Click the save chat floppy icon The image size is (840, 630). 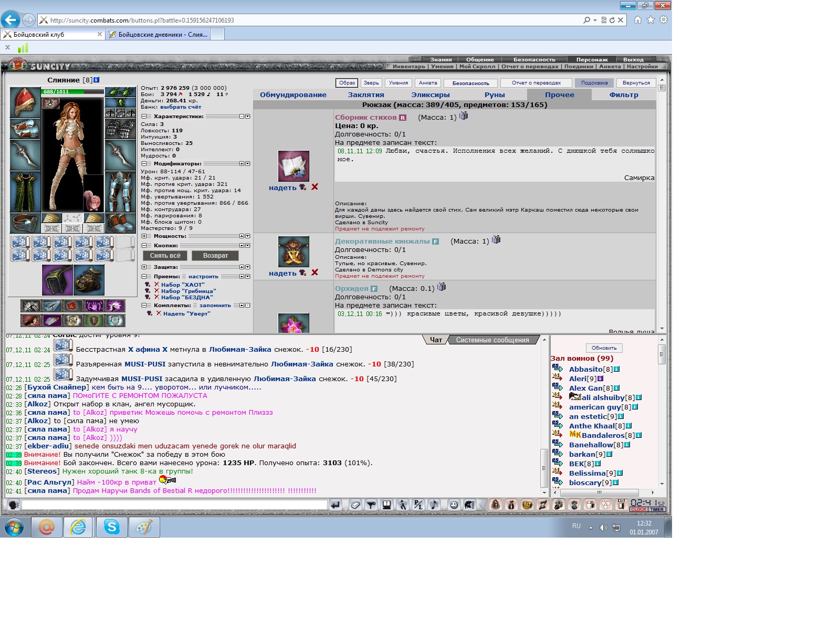click(387, 505)
